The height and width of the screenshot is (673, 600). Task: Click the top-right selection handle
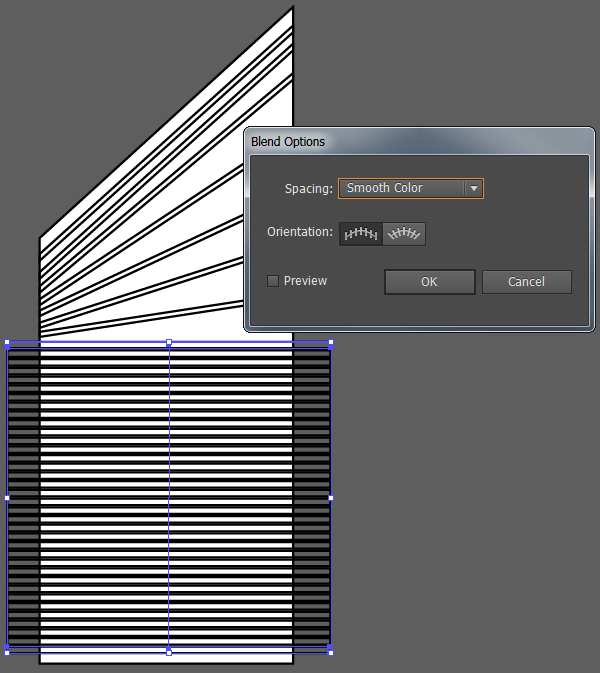coord(330,343)
